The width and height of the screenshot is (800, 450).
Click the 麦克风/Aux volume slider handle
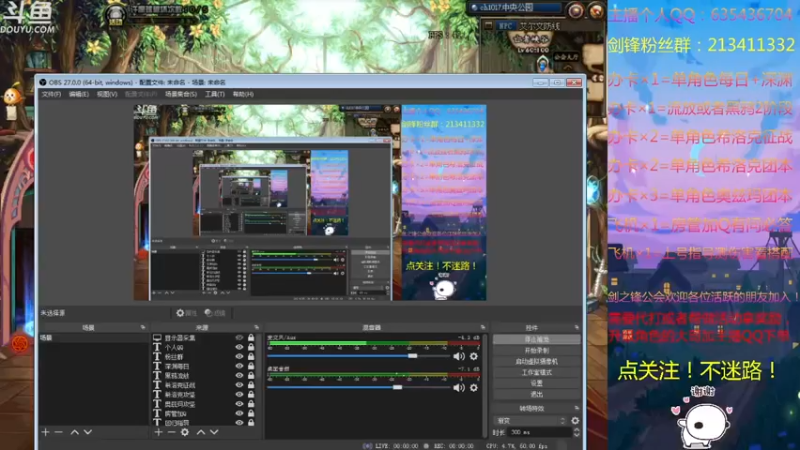412,356
